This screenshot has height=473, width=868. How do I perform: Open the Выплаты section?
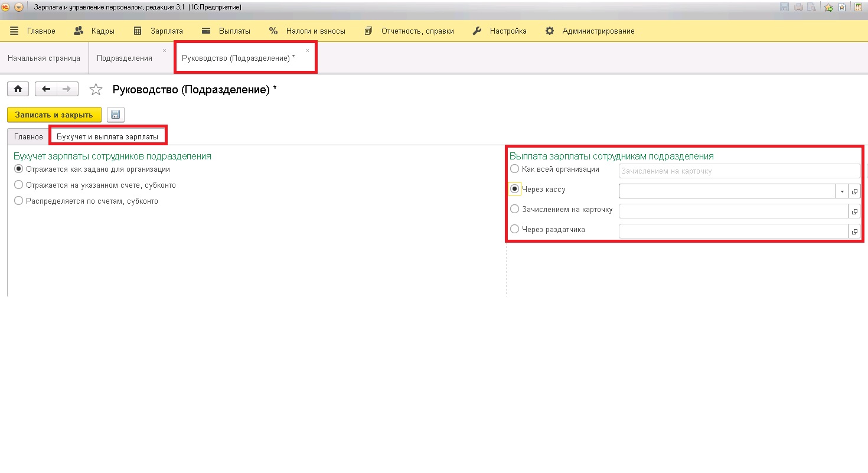click(x=226, y=31)
